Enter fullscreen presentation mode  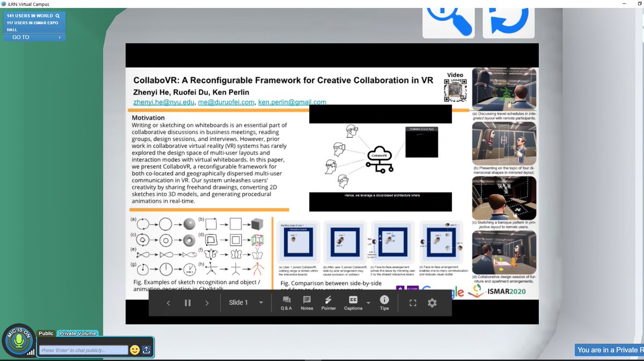[413, 303]
